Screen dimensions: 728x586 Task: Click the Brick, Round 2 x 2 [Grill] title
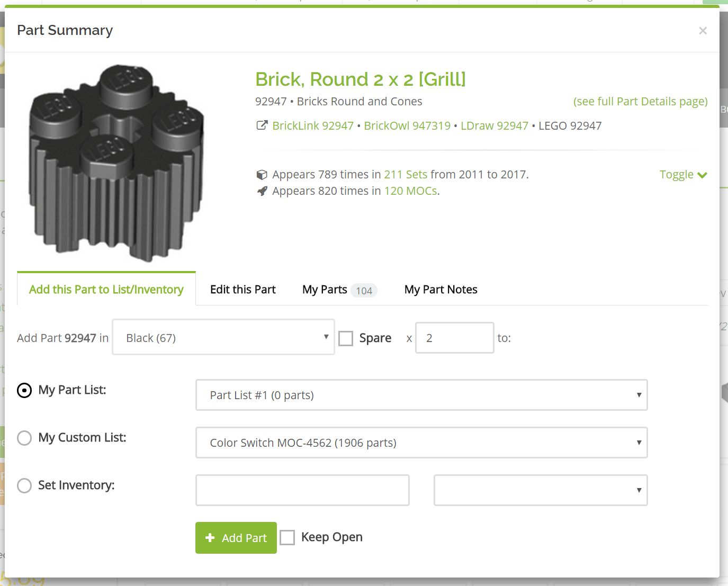pos(361,79)
